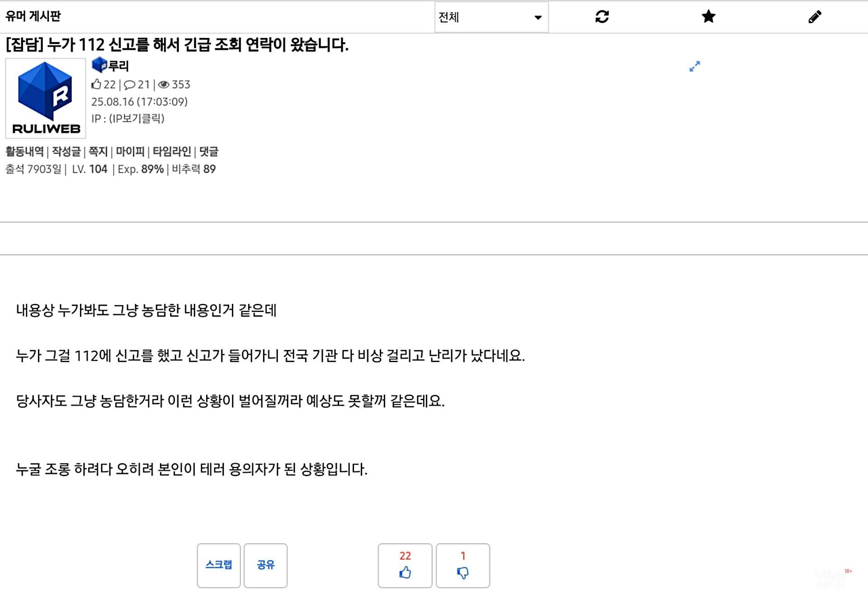Click the 유머 게시판 board title

[33, 16]
